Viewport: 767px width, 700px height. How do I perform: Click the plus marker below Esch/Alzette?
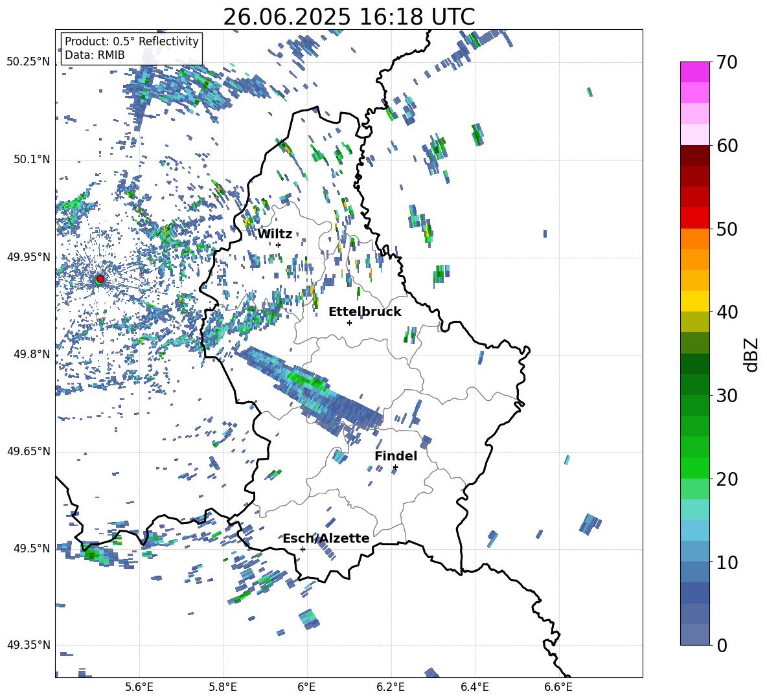(x=303, y=549)
